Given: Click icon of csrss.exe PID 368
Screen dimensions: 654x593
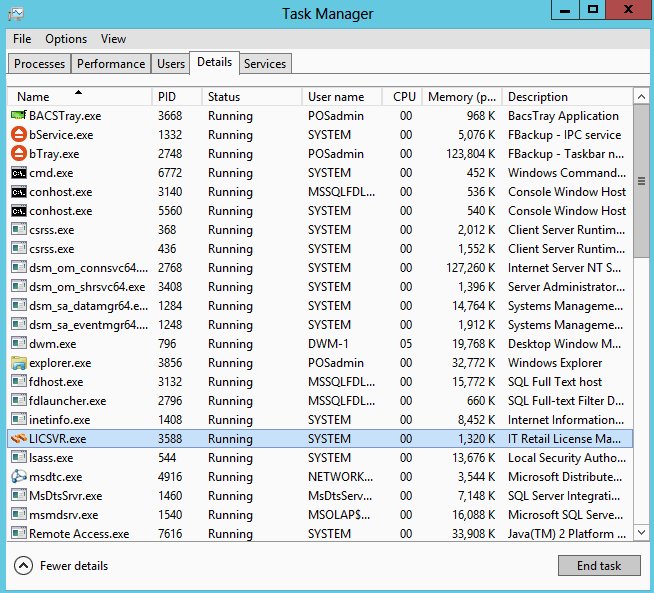Looking at the screenshot, I should coord(19,229).
